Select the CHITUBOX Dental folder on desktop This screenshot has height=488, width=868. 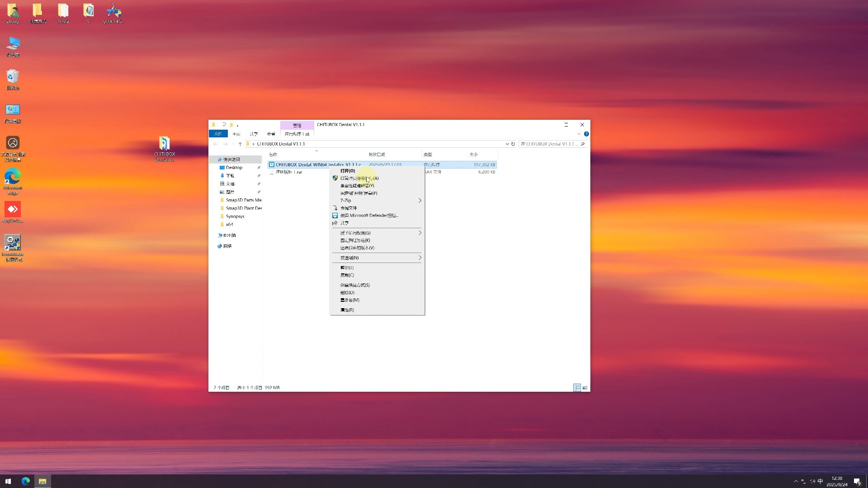point(165,149)
